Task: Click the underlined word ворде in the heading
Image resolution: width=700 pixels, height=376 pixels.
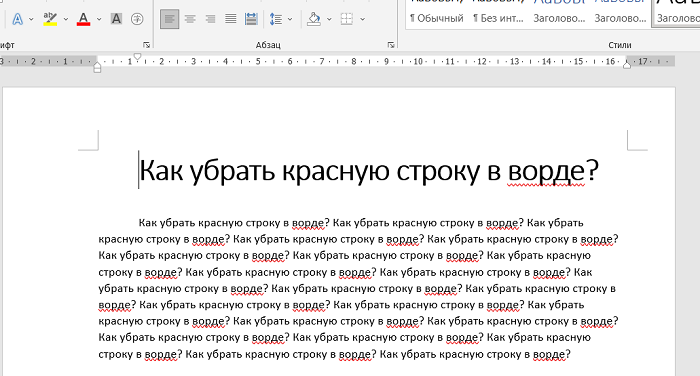Action: tap(546, 171)
